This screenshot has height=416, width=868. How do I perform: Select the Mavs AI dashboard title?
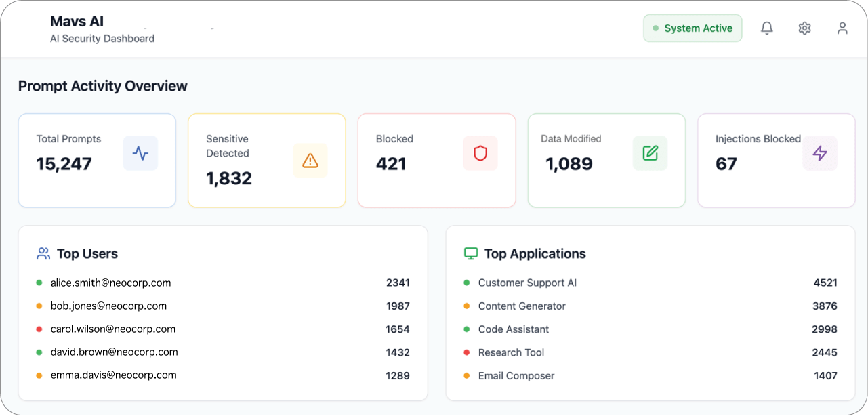[x=77, y=22]
